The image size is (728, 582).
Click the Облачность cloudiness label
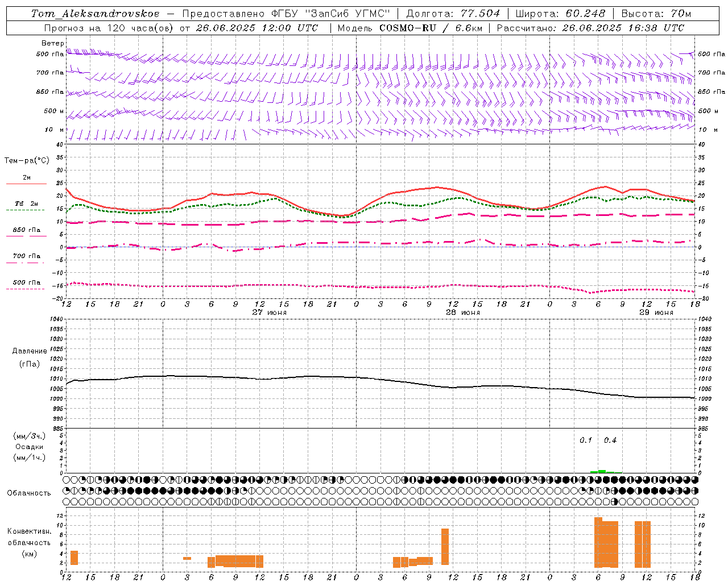[x=29, y=493]
